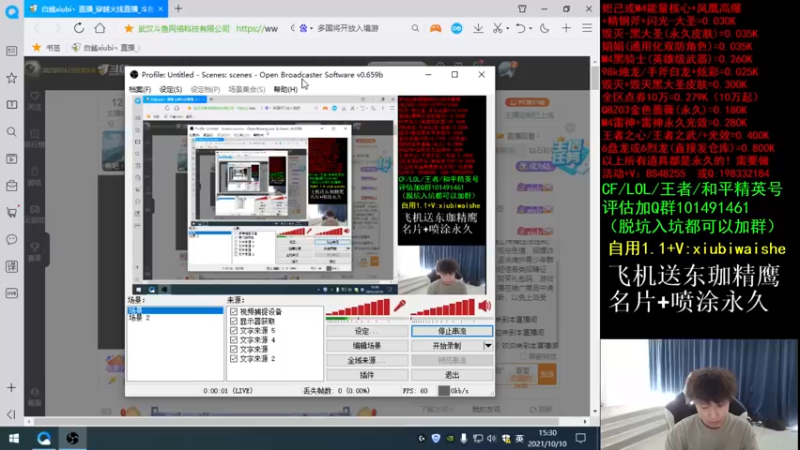This screenshot has height=450, width=800.
Task: Click the gold bookmark star beside the address
Action: tap(129, 29)
